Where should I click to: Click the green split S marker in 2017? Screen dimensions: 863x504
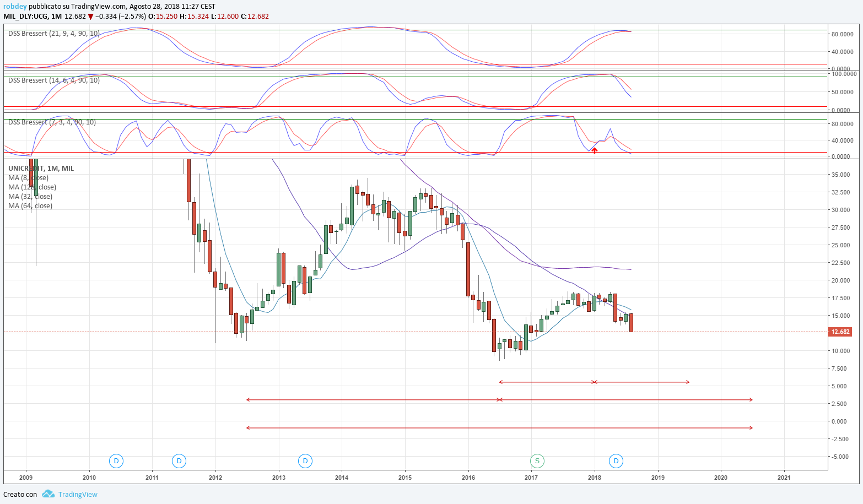point(537,460)
